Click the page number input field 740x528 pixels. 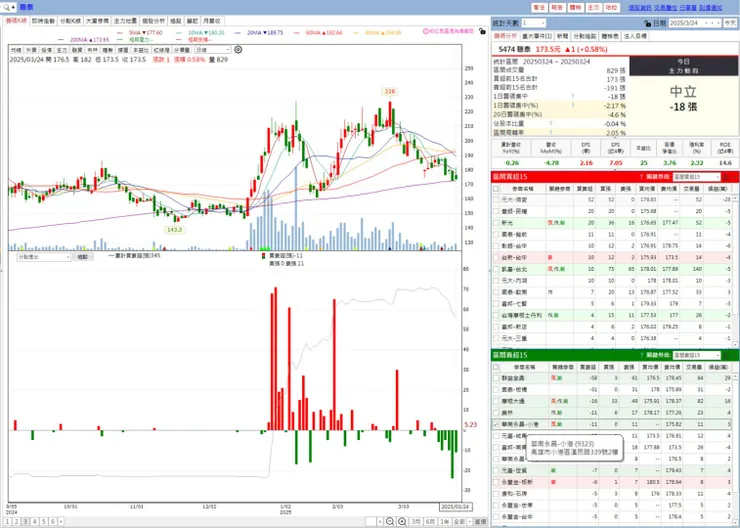[371, 521]
